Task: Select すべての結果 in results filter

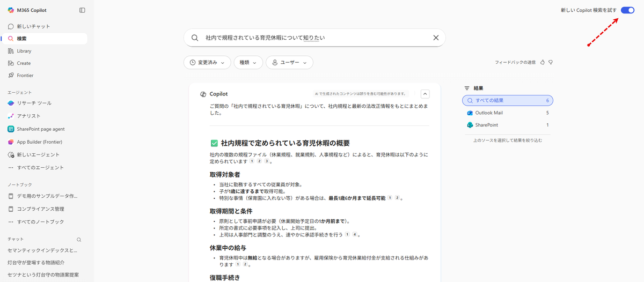Action: point(507,100)
